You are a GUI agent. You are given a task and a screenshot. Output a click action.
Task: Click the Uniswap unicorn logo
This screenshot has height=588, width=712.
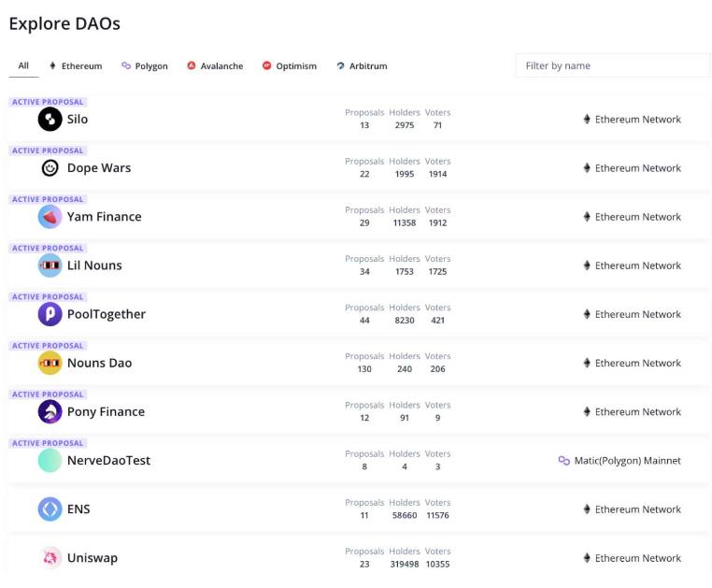point(50,558)
